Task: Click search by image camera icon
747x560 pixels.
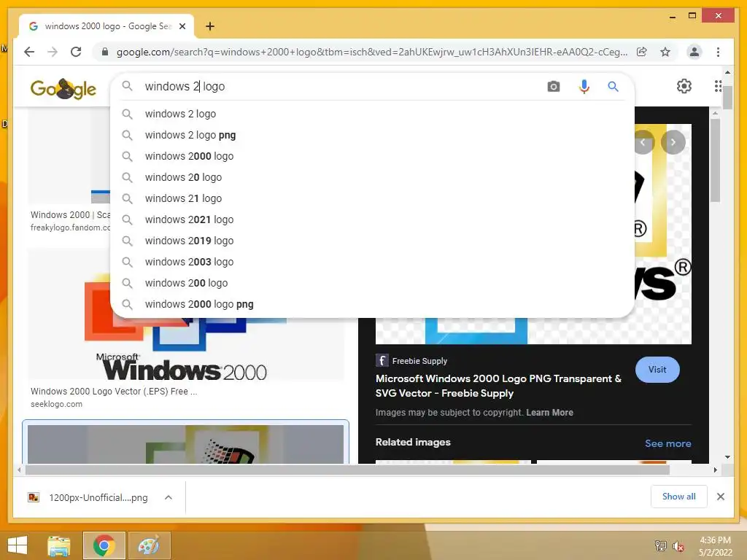Action: pyautogui.click(x=554, y=87)
